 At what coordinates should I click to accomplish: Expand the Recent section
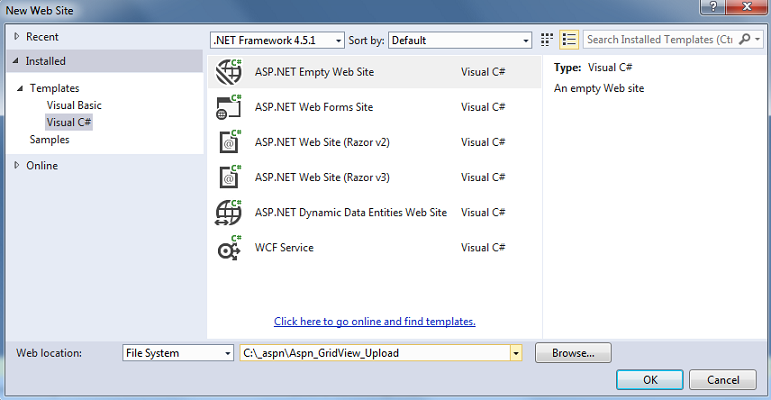17,36
